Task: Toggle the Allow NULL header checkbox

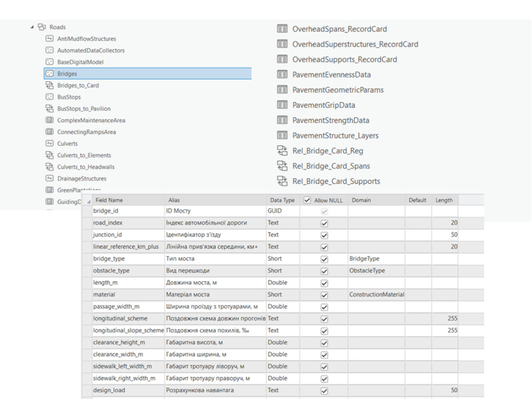Action: pos(307,200)
